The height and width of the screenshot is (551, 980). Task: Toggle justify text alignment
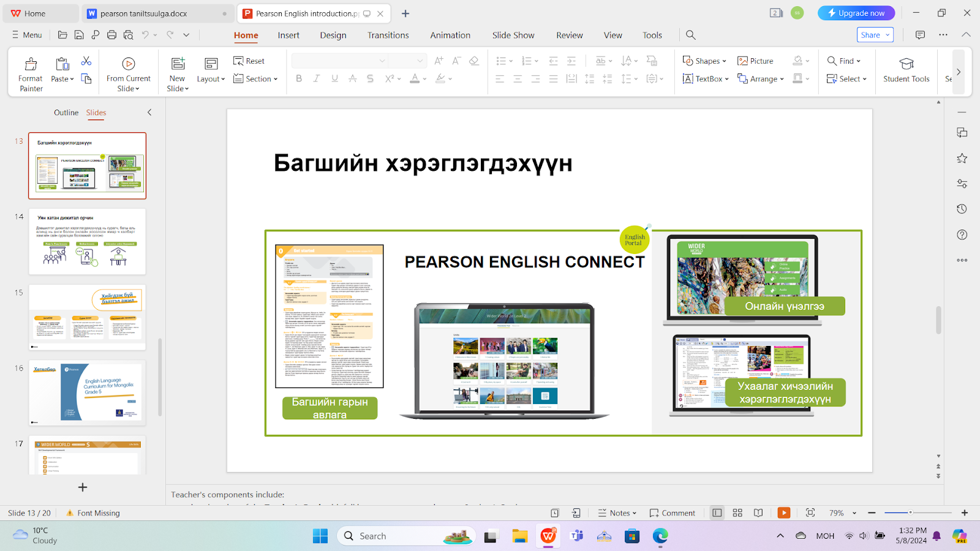pyautogui.click(x=554, y=78)
